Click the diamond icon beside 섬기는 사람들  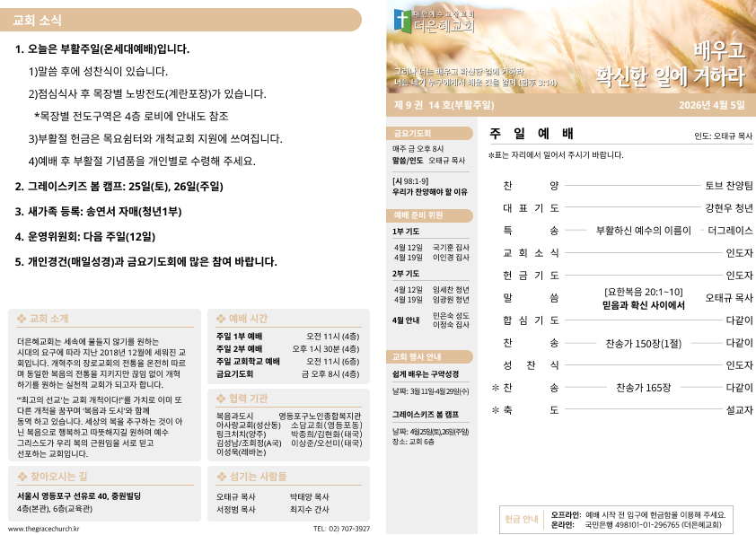click(x=221, y=477)
